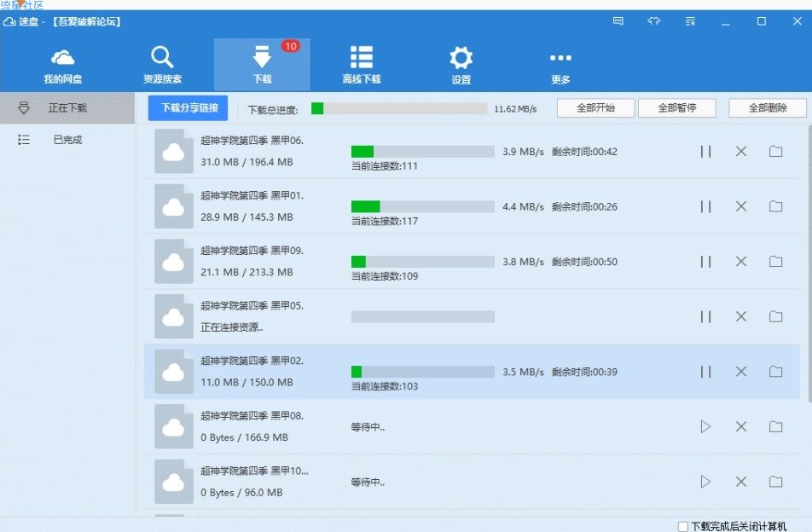Enable 下载完成后关闭计算机 checkbox
Screen dimensions: 812x532
click(683, 526)
